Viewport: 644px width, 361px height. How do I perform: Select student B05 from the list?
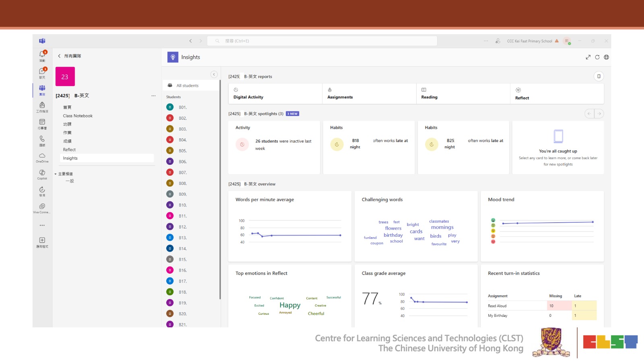tap(182, 151)
